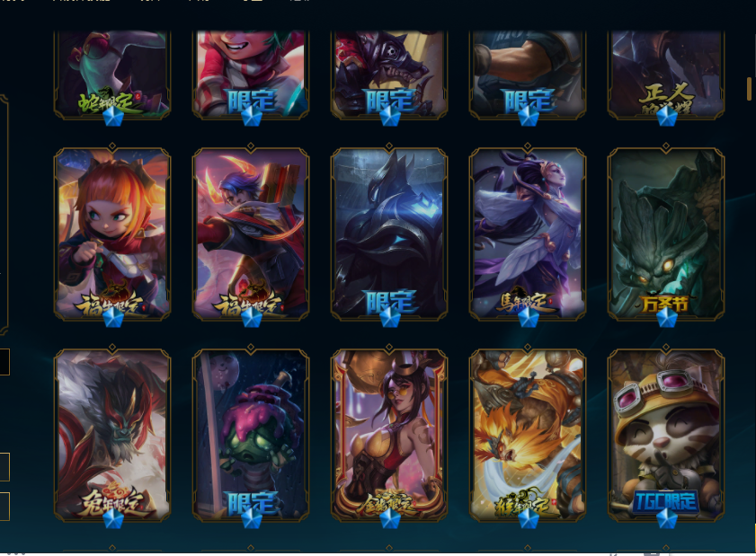Open the blue-haired 福牛限定 skin card

[x=251, y=234]
